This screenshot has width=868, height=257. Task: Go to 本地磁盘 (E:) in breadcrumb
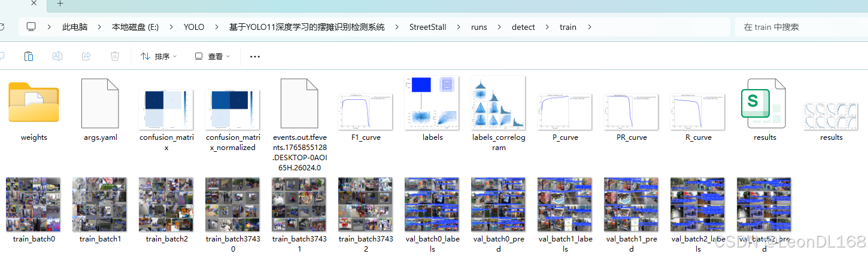tap(135, 27)
